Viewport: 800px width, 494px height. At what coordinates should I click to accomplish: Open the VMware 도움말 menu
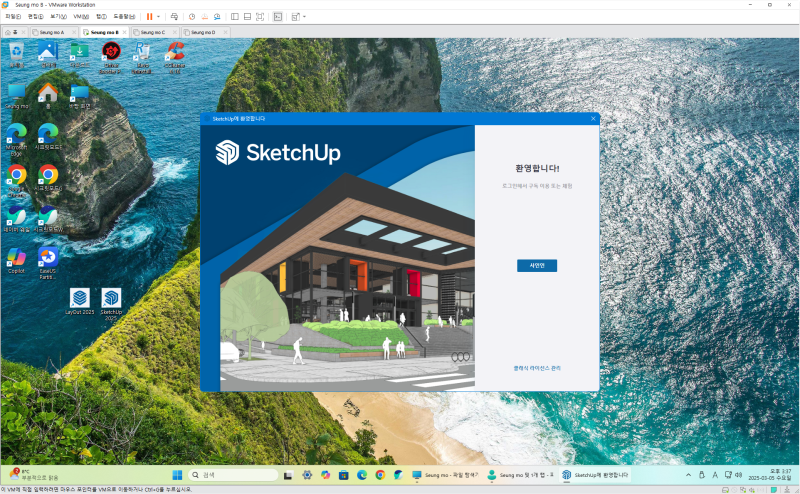tap(124, 17)
